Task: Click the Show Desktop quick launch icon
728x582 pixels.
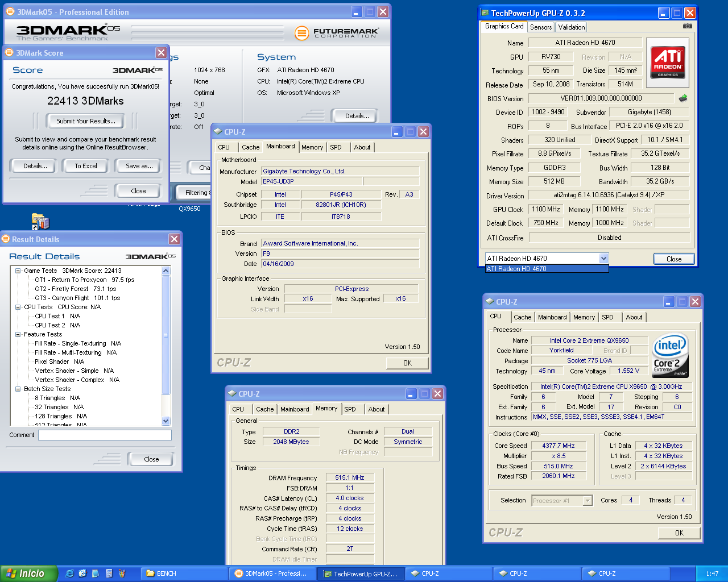Action: tap(82, 573)
